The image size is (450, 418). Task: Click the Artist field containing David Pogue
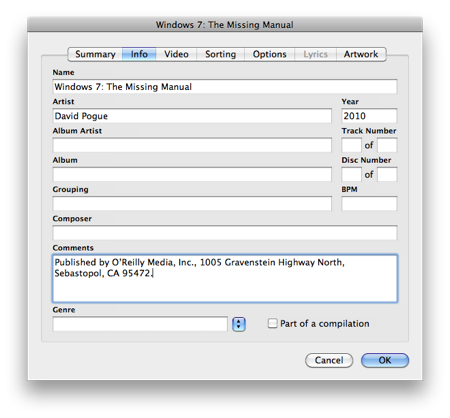(x=192, y=116)
